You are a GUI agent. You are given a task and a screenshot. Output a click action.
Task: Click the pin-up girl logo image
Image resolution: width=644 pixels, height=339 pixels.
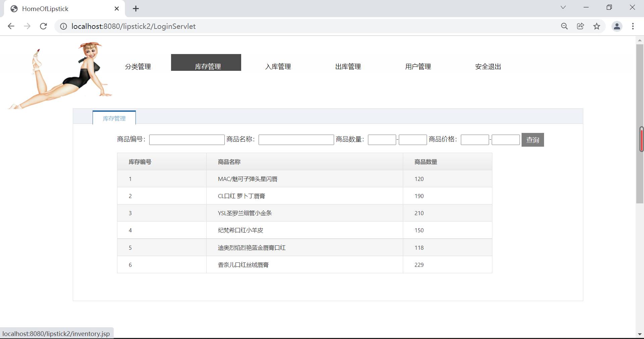[60, 75]
